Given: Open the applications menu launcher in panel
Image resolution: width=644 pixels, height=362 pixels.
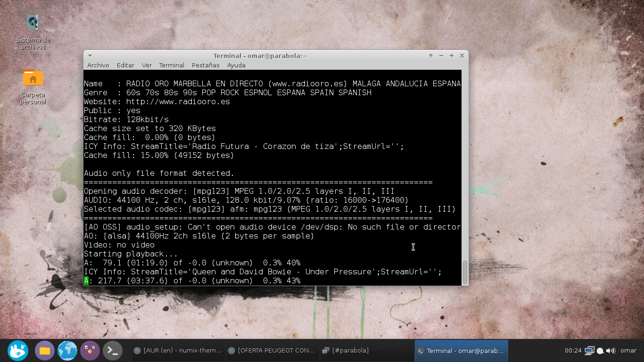Looking at the screenshot, I should click(x=18, y=351).
